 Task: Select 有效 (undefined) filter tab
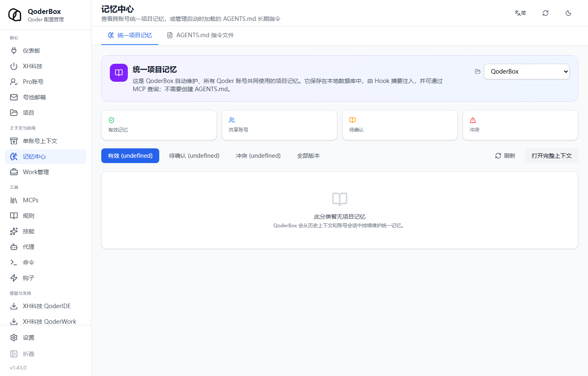(130, 156)
